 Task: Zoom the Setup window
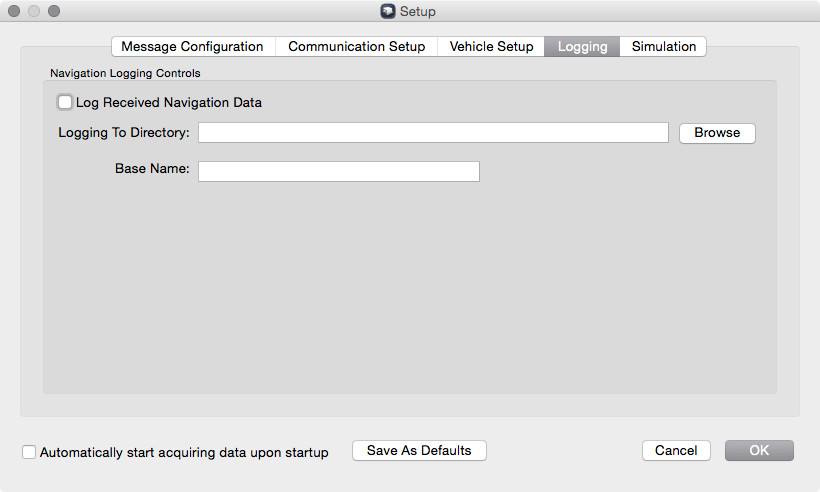pyautogui.click(x=54, y=12)
